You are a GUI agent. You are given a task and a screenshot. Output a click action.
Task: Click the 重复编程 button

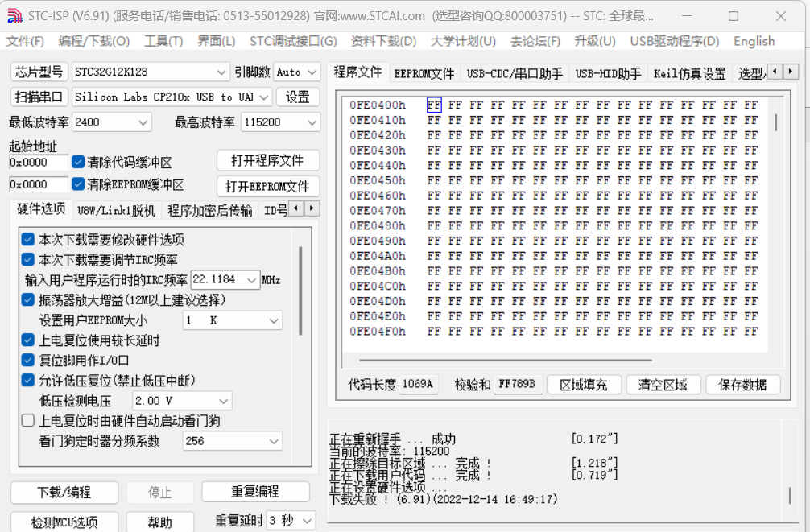coord(255,491)
